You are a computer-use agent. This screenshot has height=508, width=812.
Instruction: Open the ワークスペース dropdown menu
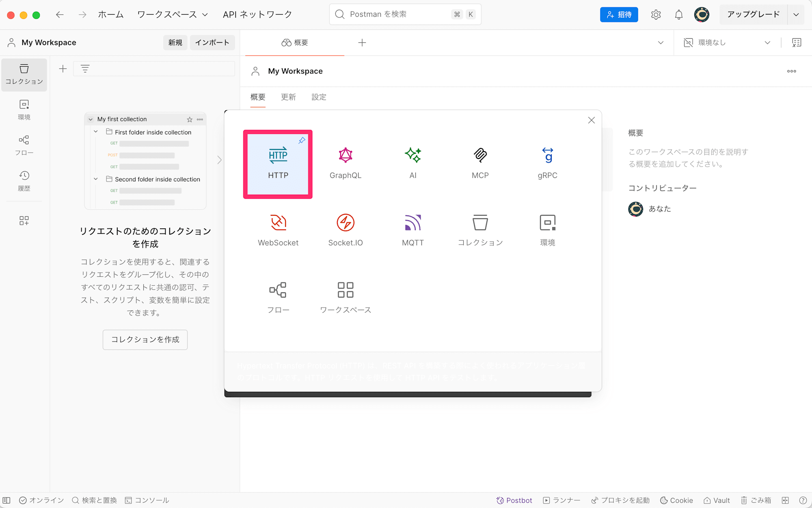173,15
